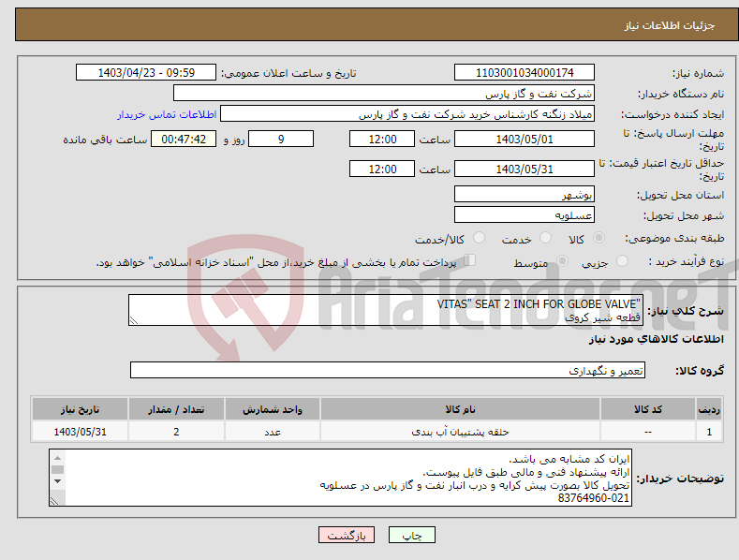This screenshot has width=739, height=560.
Task: Click the response deadline date 1403/05/01
Action: tap(525, 139)
